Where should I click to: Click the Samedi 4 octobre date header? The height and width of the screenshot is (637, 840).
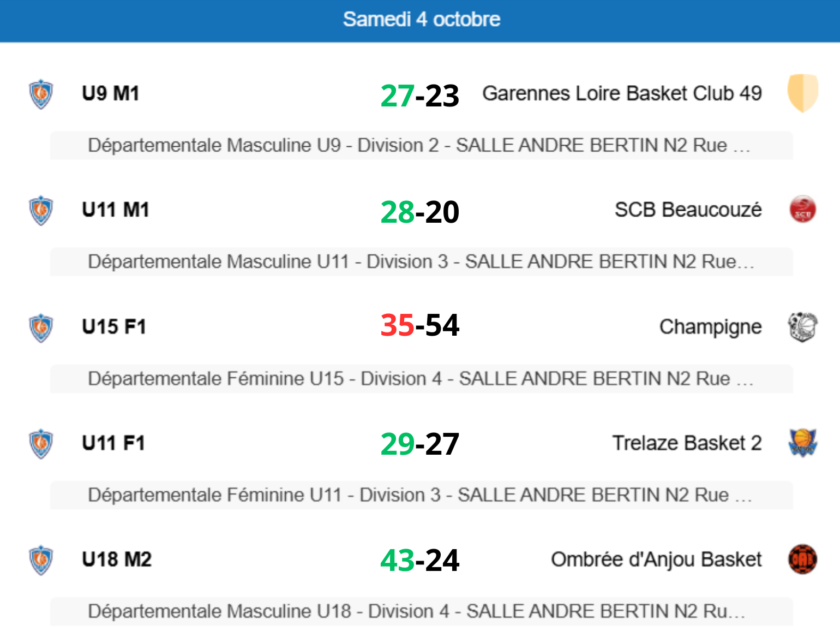421,20
